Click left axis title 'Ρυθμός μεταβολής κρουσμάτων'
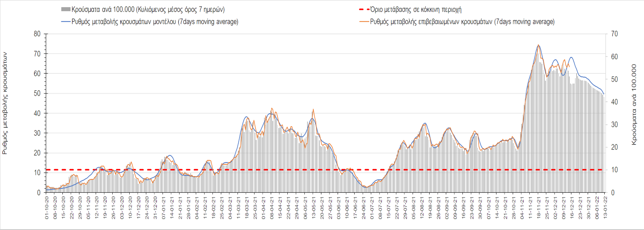The image size is (644, 230). click(5, 103)
